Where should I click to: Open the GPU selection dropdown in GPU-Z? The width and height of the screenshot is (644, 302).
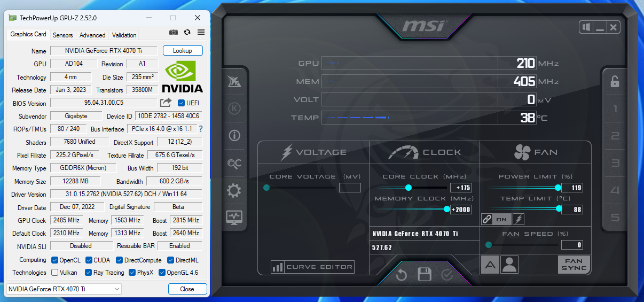(x=64, y=289)
